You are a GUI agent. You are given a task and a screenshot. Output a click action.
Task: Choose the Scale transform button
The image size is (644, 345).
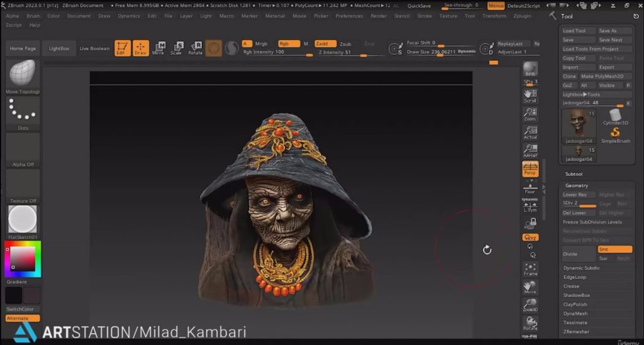pos(176,48)
